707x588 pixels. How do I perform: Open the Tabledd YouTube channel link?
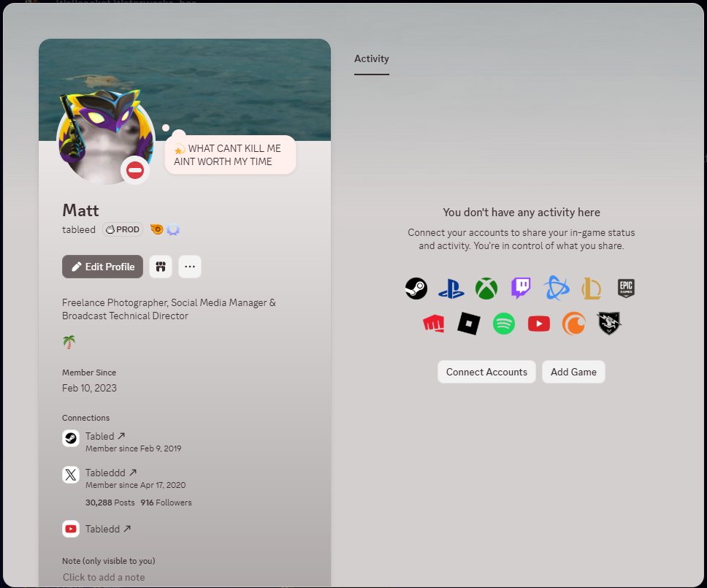point(108,529)
